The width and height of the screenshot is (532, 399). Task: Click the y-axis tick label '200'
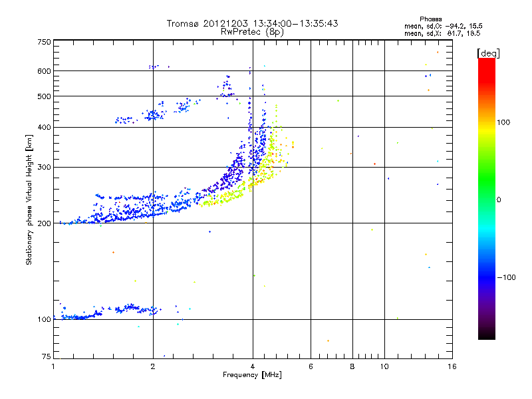pyautogui.click(x=44, y=223)
